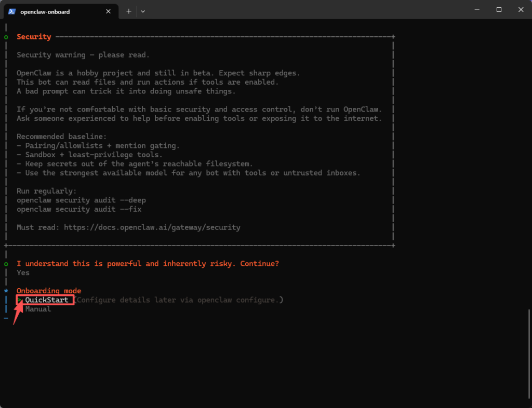
Task: Open a new terminal tab
Action: click(129, 11)
